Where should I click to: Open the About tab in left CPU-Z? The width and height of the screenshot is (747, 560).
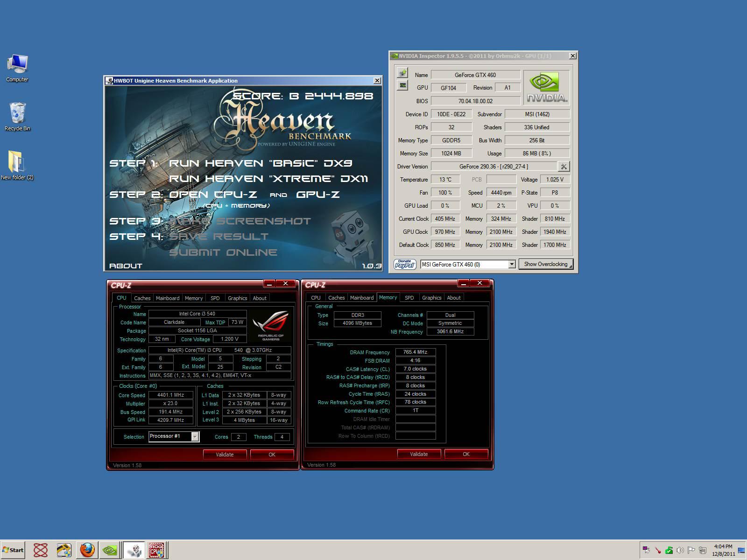coord(260,298)
